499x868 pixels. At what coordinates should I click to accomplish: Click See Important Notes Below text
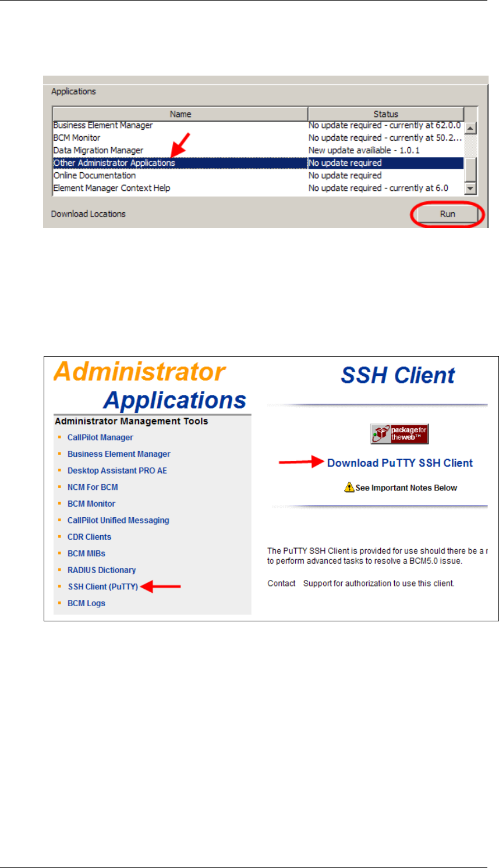point(406,488)
